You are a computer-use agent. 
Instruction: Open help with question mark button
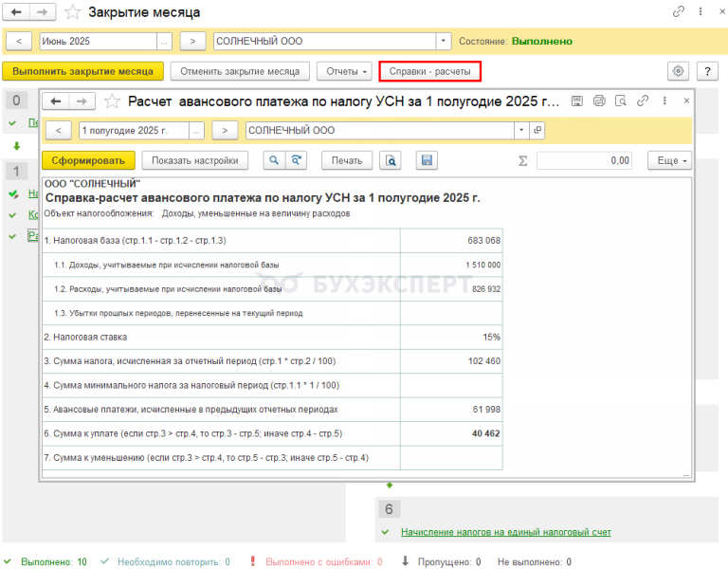(707, 71)
